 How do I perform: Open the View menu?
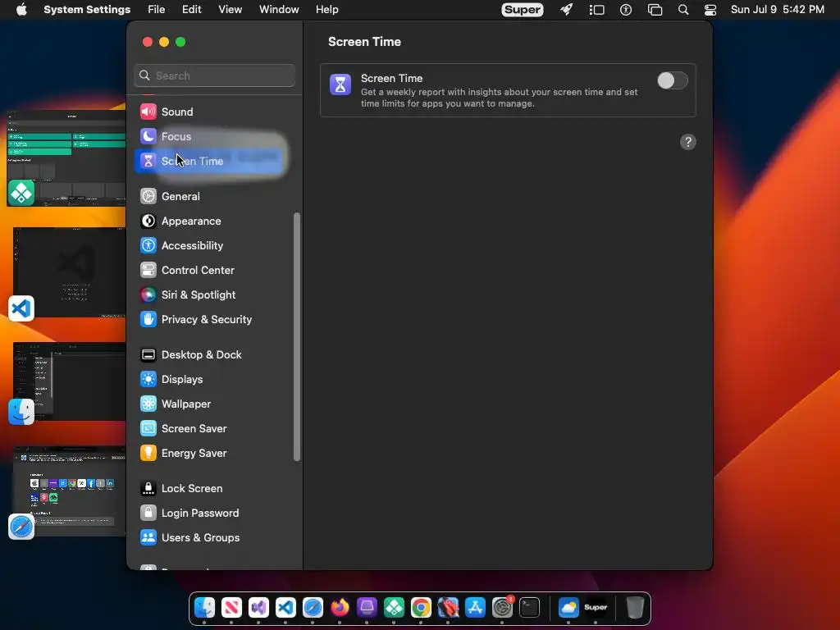pyautogui.click(x=231, y=10)
